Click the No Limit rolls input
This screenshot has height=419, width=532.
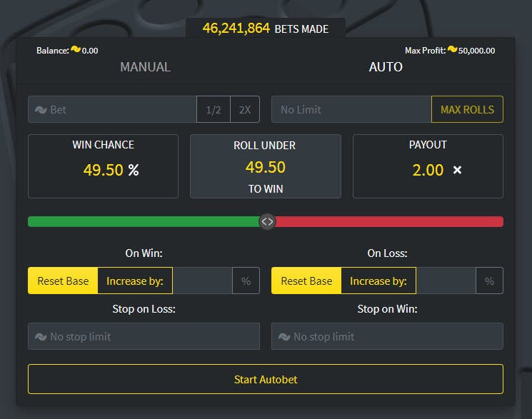pyautogui.click(x=351, y=109)
